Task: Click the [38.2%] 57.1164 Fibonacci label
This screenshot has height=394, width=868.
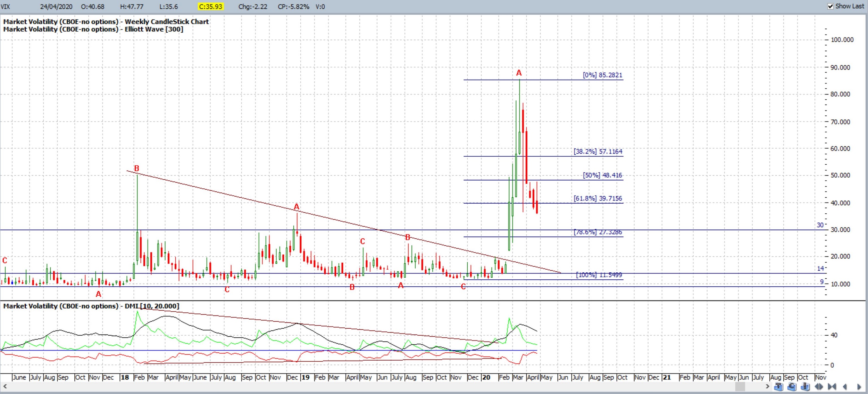Action: (x=598, y=151)
